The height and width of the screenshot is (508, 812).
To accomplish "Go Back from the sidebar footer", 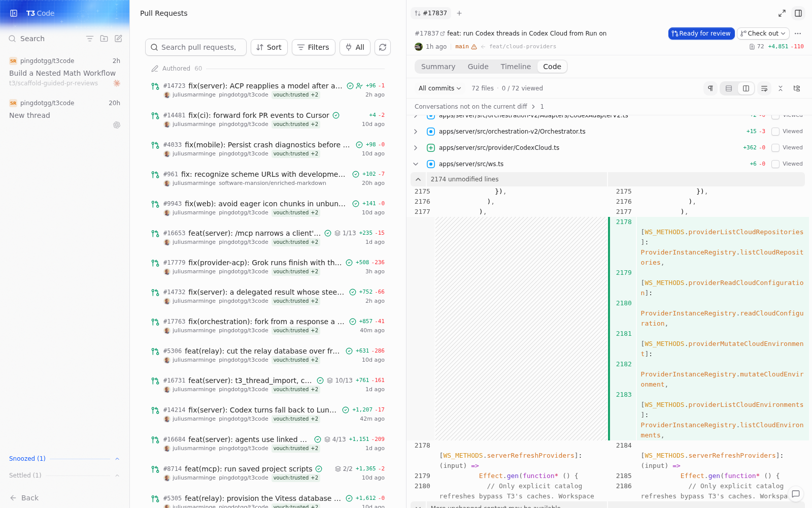I will coord(24,498).
